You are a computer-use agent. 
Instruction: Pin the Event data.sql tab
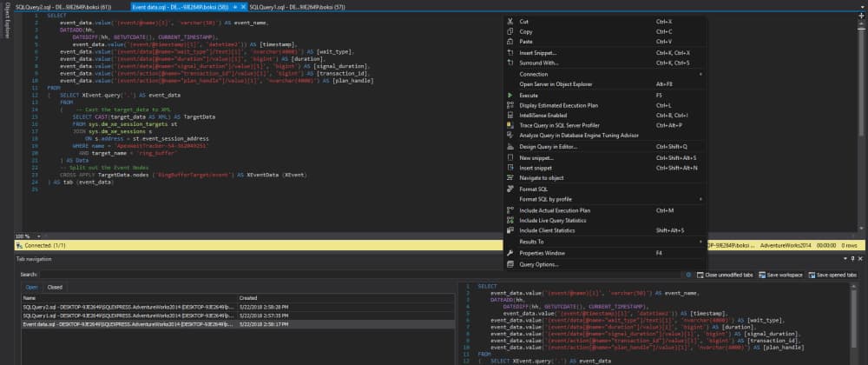point(236,7)
